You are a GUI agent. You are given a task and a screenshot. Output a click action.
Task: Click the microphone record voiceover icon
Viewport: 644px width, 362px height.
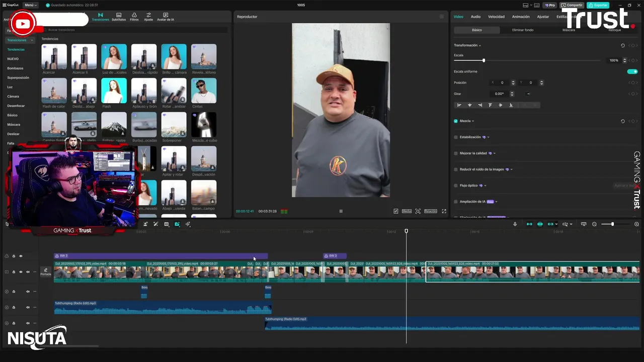coord(515,224)
